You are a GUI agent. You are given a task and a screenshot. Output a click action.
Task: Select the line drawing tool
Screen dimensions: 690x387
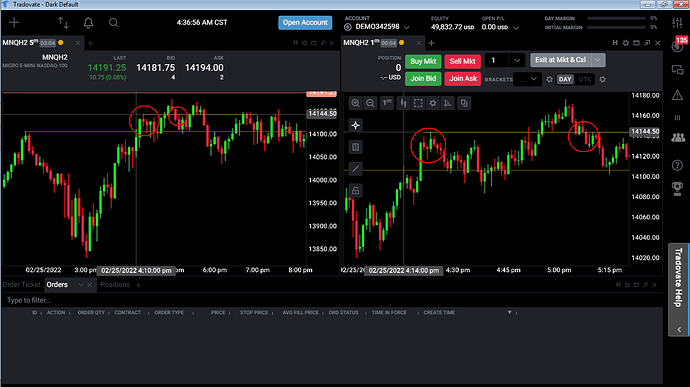point(356,169)
